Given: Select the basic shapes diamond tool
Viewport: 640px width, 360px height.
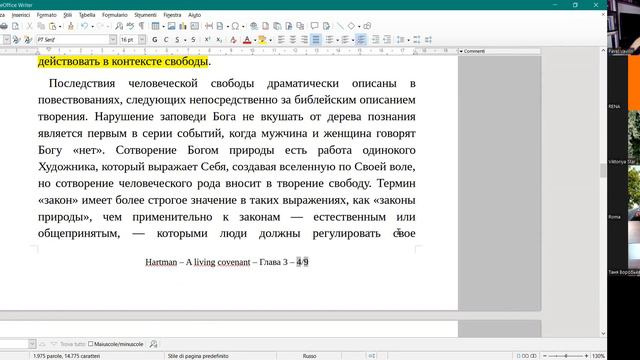Looking at the screenshot, I should (x=351, y=26).
